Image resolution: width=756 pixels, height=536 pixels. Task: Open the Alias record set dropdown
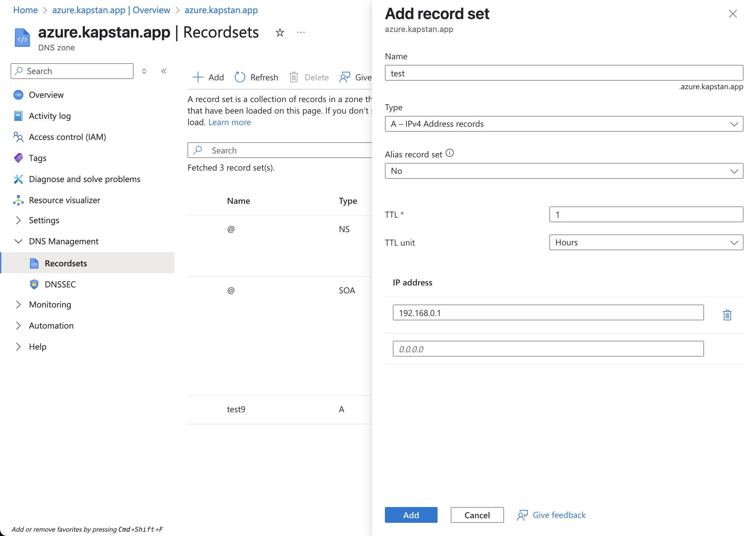(x=564, y=171)
